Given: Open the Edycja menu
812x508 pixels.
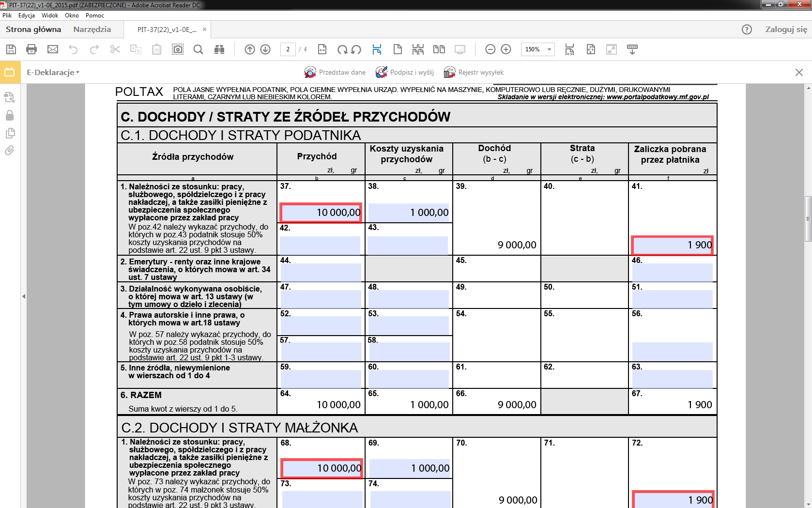Looking at the screenshot, I should click(x=27, y=15).
